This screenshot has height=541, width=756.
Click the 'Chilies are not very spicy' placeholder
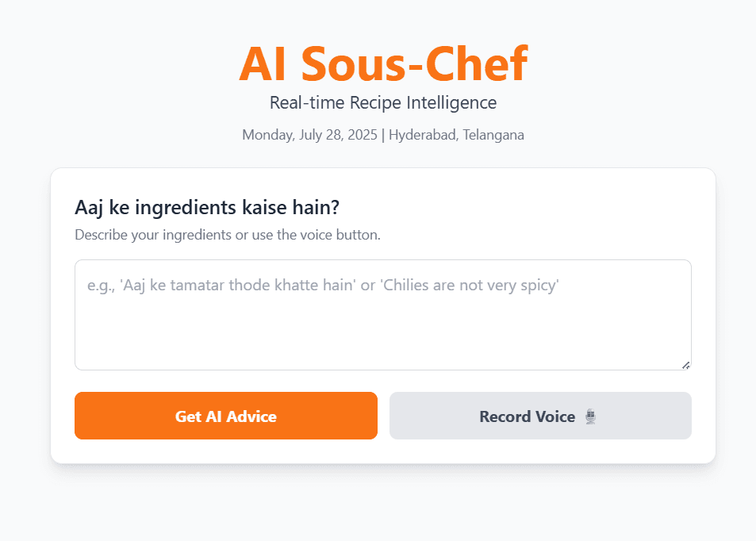click(x=470, y=285)
